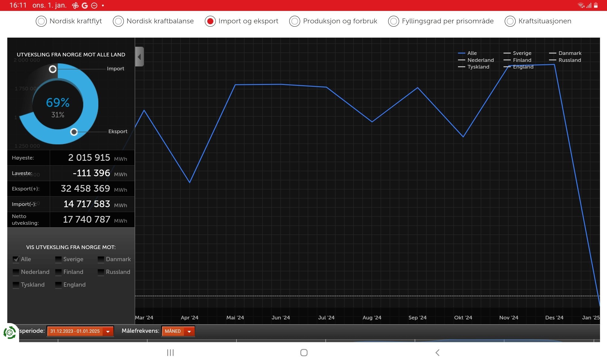Image resolution: width=607 pixels, height=364 pixels.
Task: Enable the Tyskland checkbox
Action: point(16,285)
